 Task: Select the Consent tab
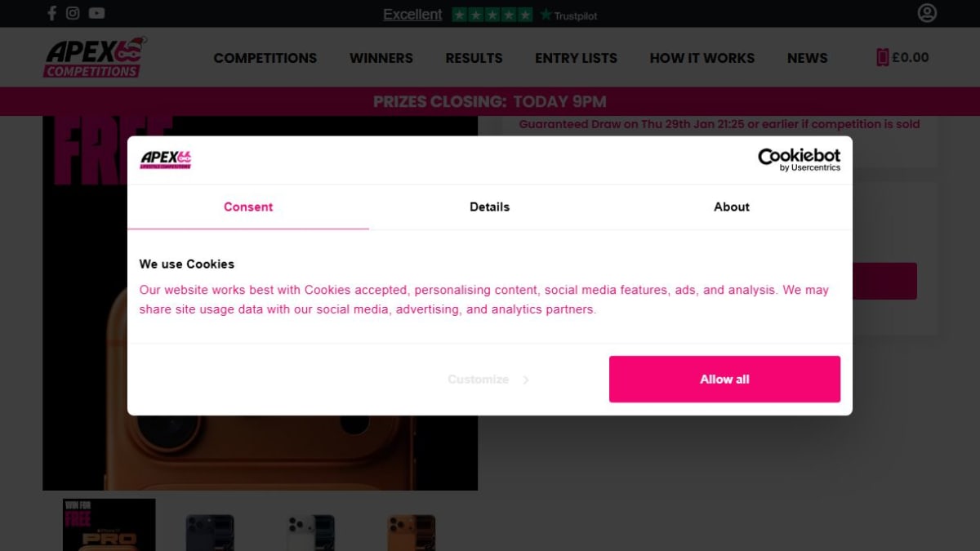pyautogui.click(x=248, y=207)
